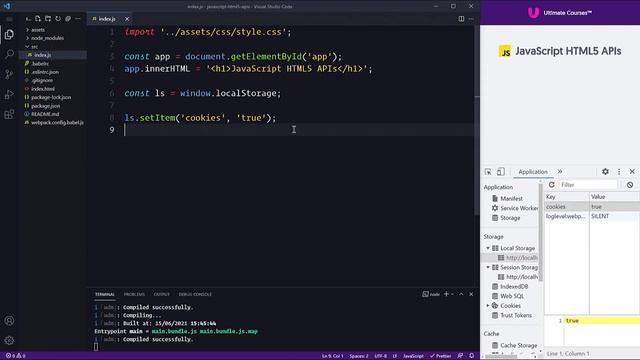Viewport: 640px width, 360px height.
Task: Expand the node_modules folder
Action: (47, 38)
